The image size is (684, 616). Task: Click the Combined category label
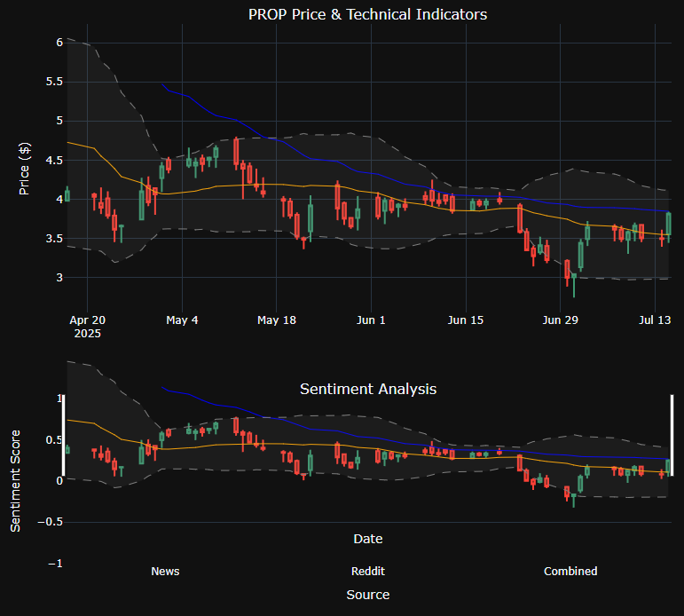pyautogui.click(x=570, y=571)
